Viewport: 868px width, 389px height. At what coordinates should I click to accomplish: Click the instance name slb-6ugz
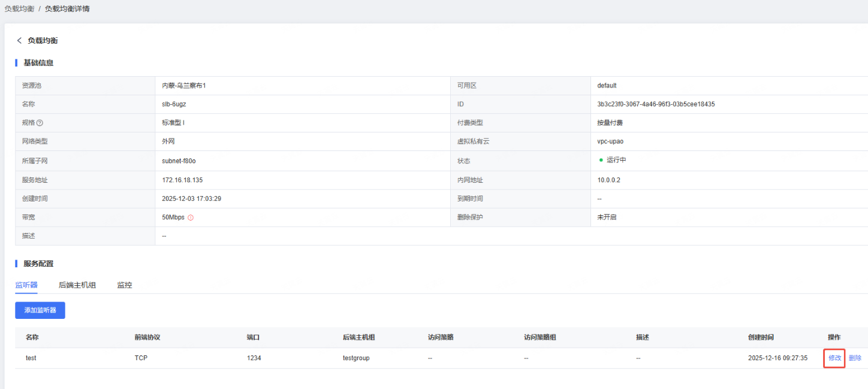[x=174, y=104]
